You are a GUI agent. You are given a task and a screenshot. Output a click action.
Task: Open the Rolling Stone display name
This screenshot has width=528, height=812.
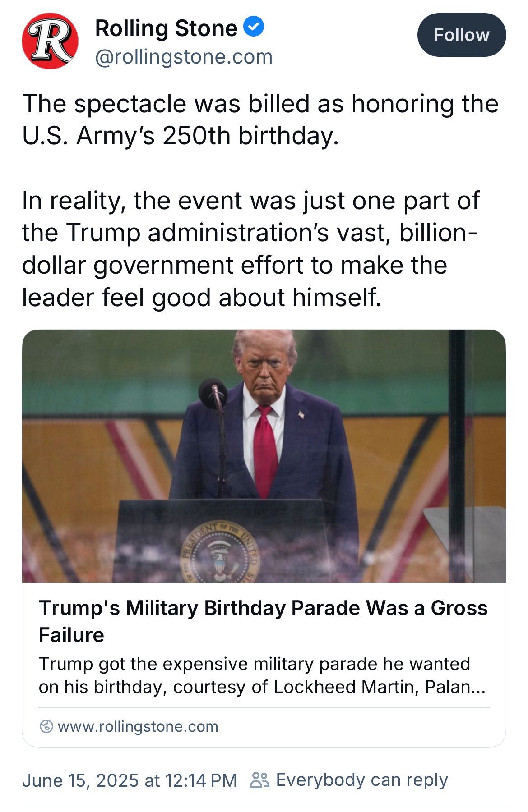click(x=166, y=28)
